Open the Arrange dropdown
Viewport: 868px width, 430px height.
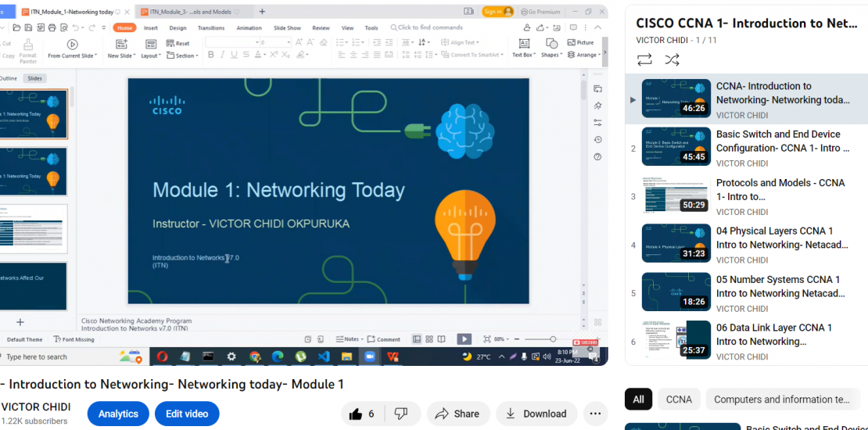pos(584,56)
